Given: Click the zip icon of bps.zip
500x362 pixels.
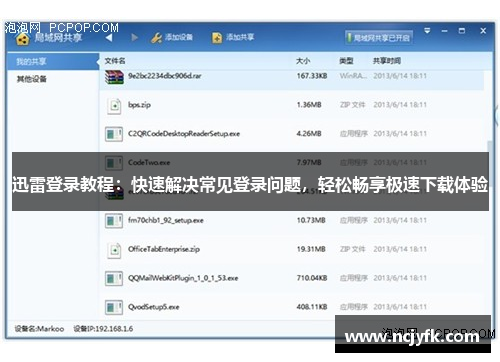Looking at the screenshot, I should [x=114, y=106].
